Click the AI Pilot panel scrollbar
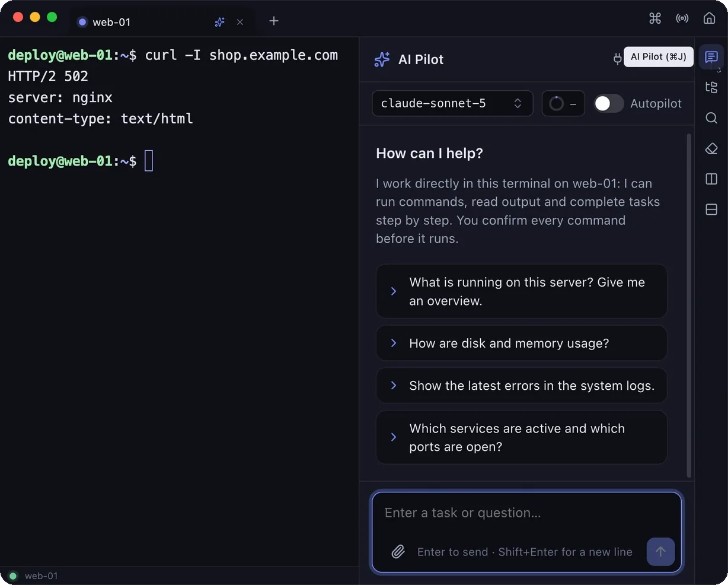The width and height of the screenshot is (728, 585). [x=689, y=305]
